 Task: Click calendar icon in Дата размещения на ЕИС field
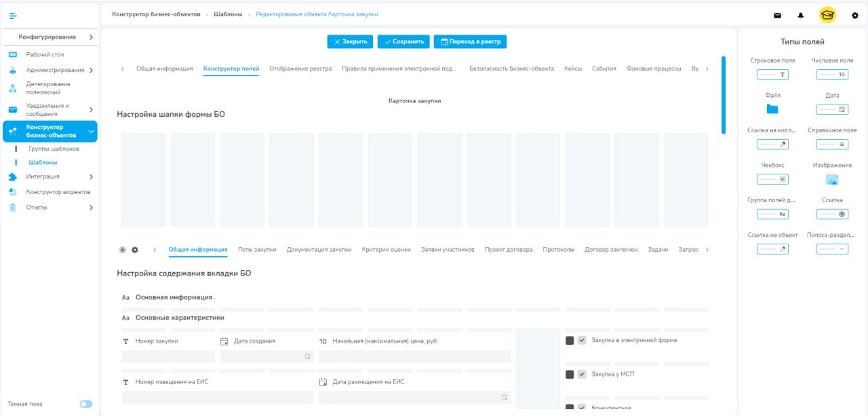(505, 397)
